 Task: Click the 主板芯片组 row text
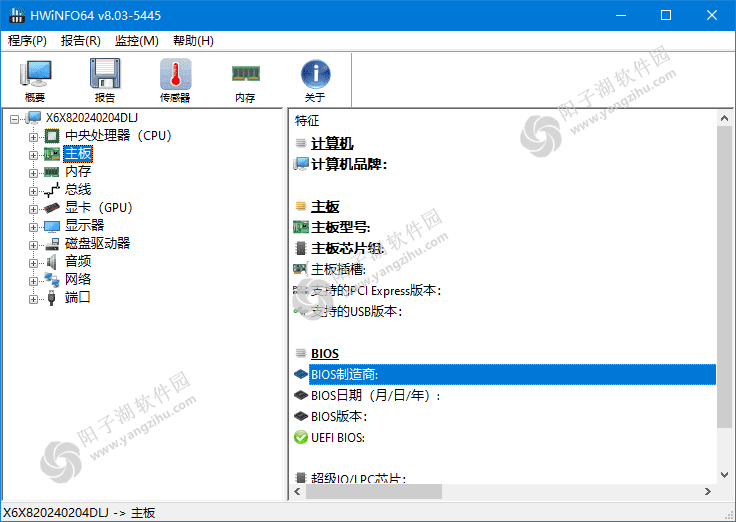tap(347, 248)
